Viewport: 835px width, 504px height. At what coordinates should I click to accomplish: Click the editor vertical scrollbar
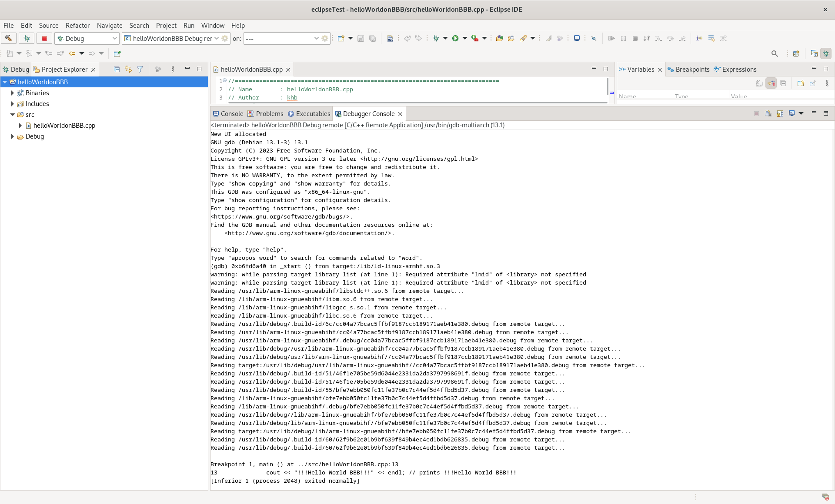click(x=607, y=87)
